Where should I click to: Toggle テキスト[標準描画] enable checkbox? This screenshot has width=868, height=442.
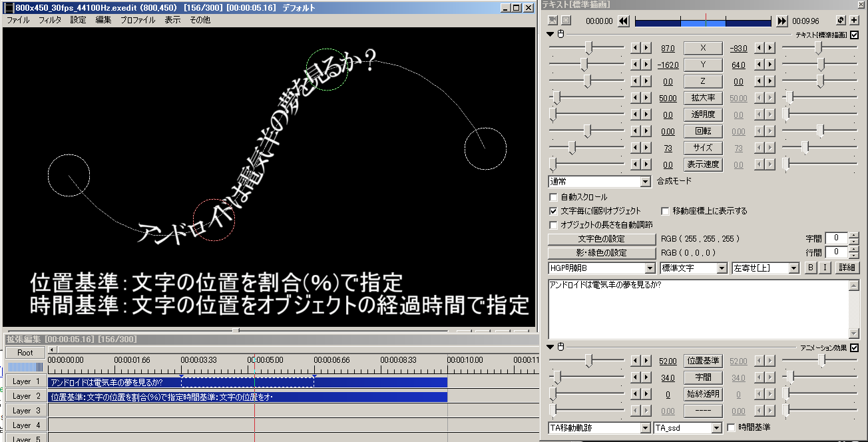[x=855, y=35]
